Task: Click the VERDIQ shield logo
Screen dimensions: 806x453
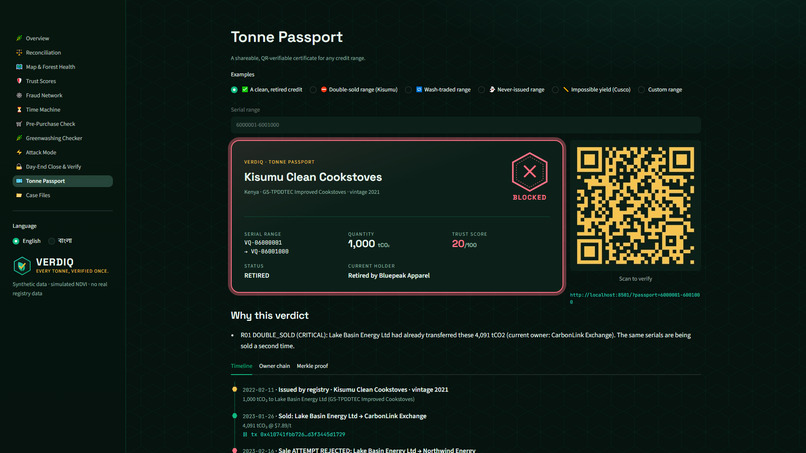Action: 22,266
